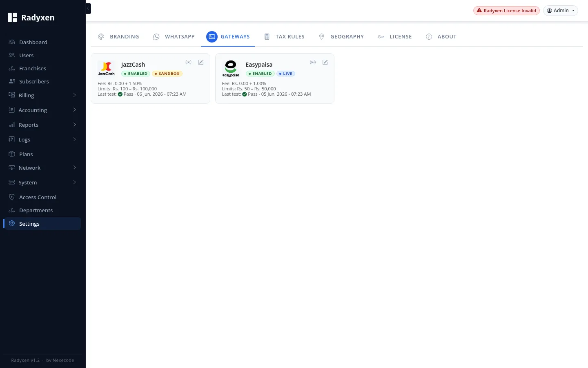Click the Franchises icon in sidebar
588x368 pixels.
coord(12,68)
